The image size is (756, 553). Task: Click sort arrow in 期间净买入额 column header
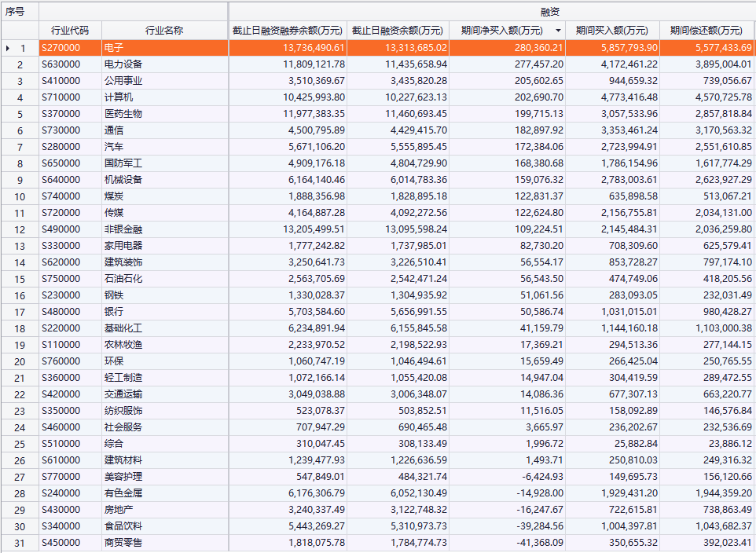[558, 31]
